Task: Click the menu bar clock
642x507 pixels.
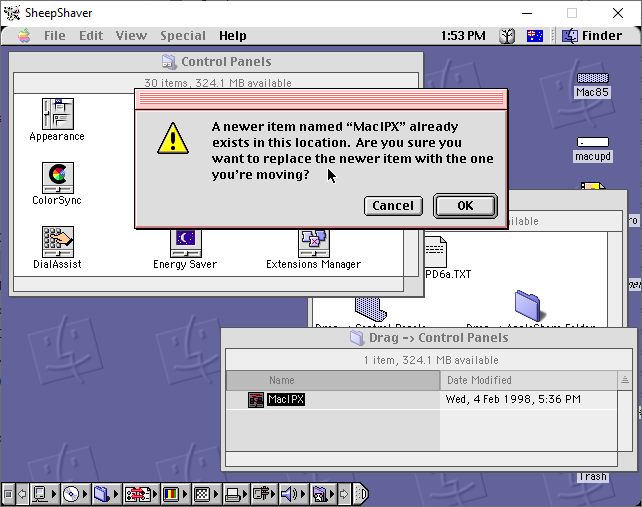Action: (463, 36)
